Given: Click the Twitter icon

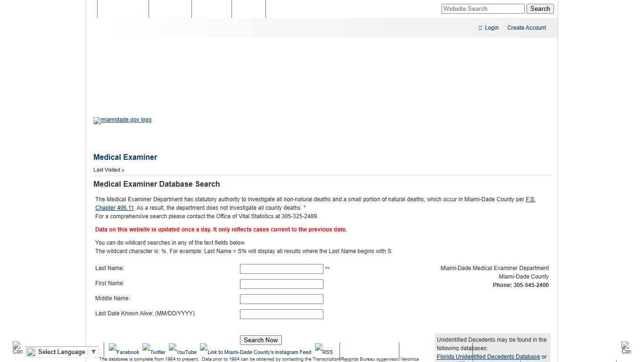Looking at the screenshot, I should point(154,351).
